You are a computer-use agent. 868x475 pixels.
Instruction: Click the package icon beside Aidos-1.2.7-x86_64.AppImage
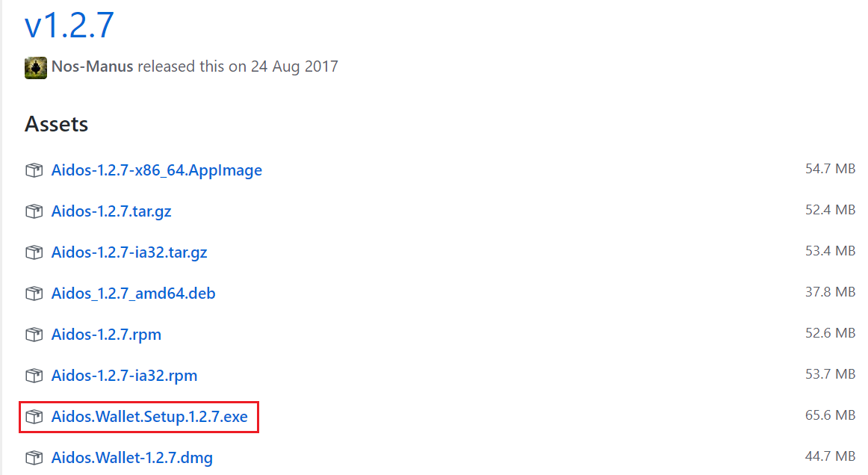pos(34,170)
